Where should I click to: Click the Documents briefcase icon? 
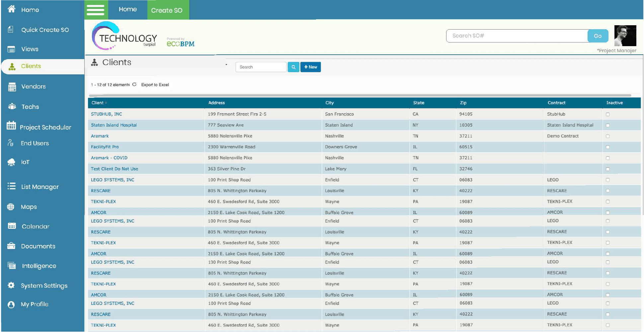pos(11,246)
